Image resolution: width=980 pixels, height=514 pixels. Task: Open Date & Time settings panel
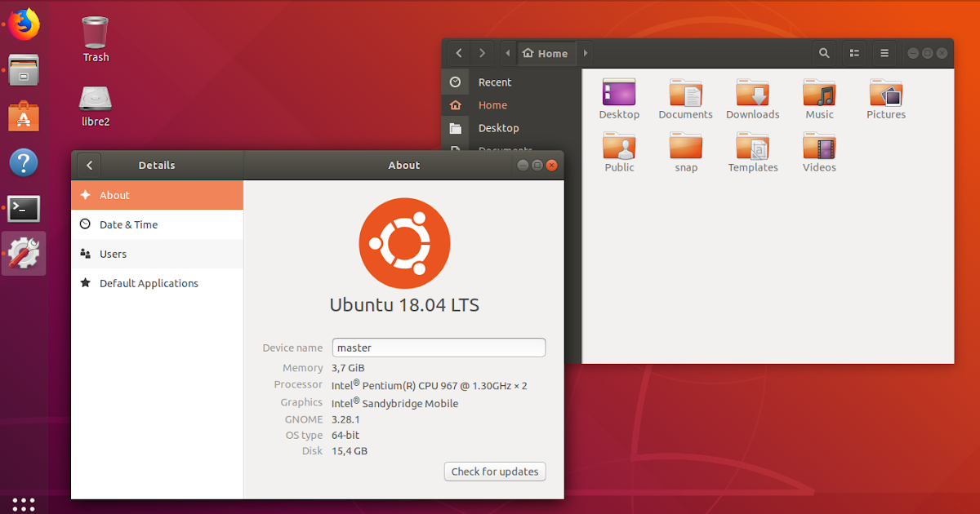tap(158, 224)
